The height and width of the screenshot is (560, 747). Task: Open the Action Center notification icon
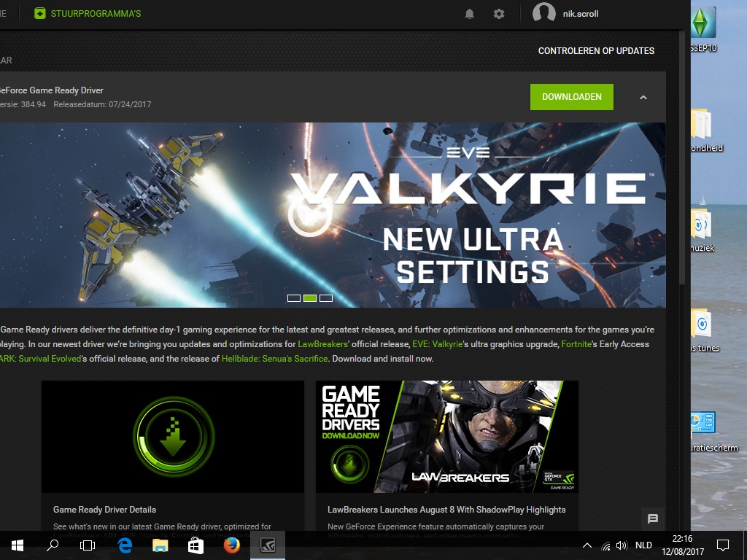tap(723, 545)
